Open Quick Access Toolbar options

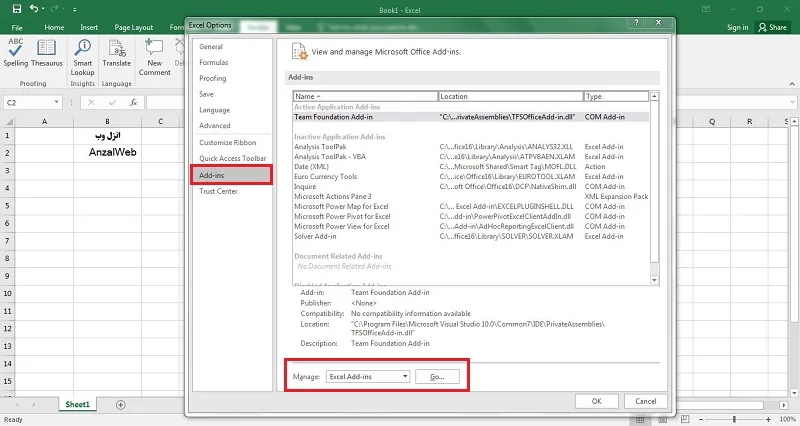[231, 158]
